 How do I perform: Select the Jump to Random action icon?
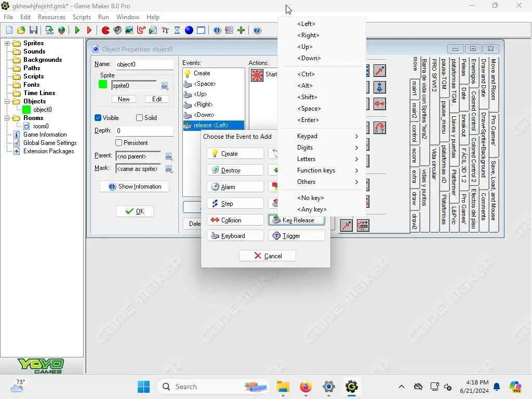click(x=380, y=128)
